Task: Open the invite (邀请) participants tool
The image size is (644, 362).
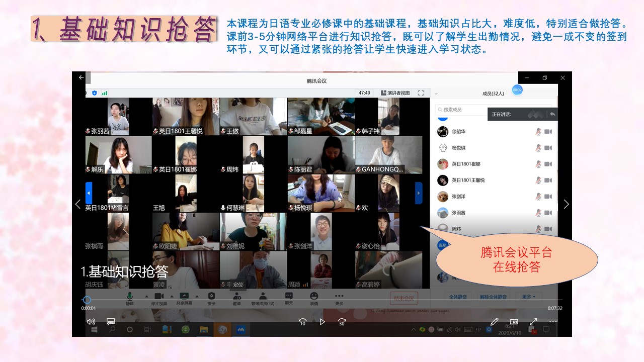Action: tap(236, 299)
